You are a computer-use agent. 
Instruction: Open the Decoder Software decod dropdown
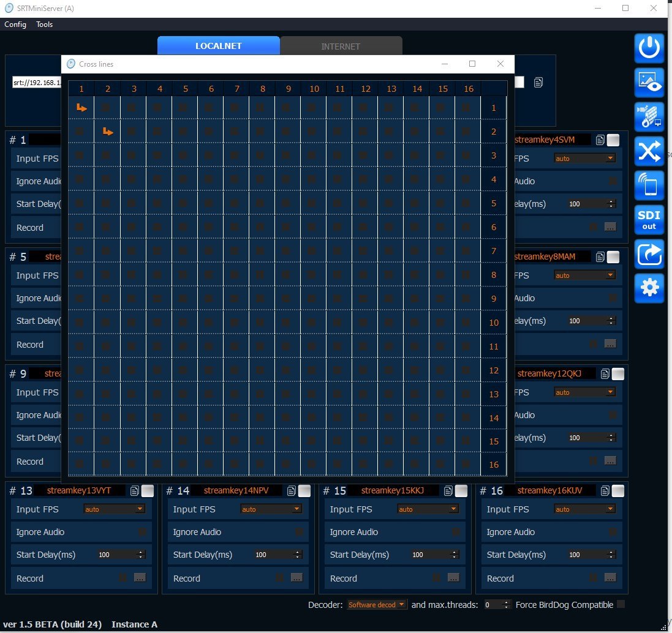point(377,604)
